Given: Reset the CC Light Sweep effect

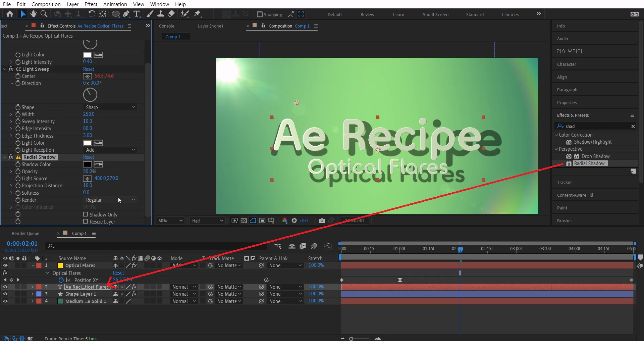Looking at the screenshot, I should (89, 69).
